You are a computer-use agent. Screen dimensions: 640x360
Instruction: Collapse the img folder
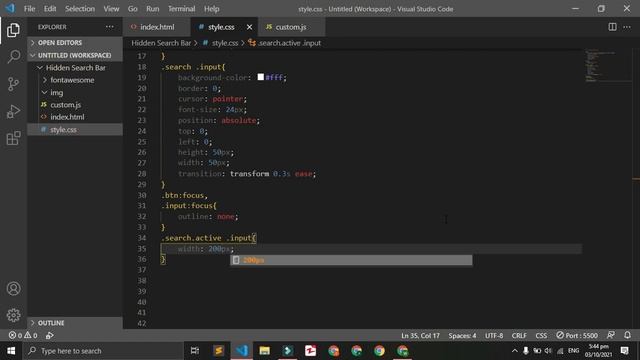(75, 93)
